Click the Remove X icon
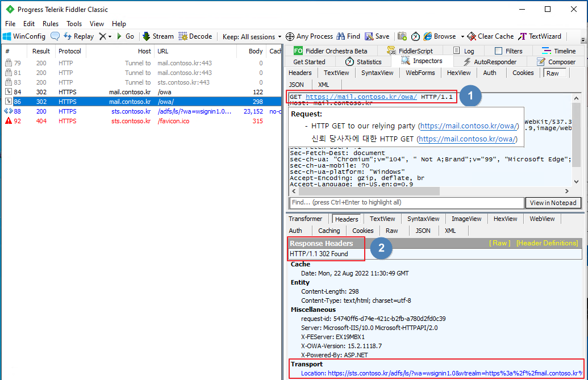The height and width of the screenshot is (380, 588). tap(102, 36)
